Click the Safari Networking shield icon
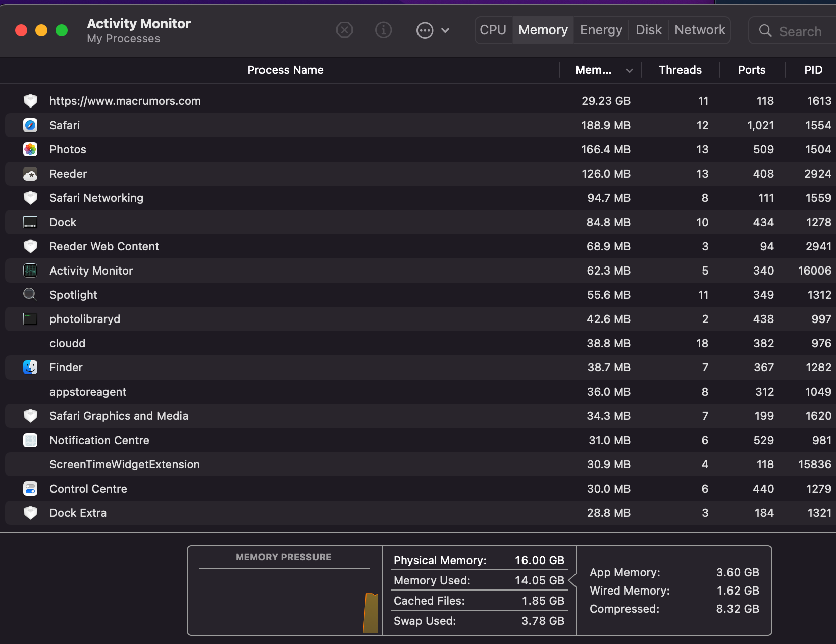Viewport: 836px width, 644px height. (30, 198)
